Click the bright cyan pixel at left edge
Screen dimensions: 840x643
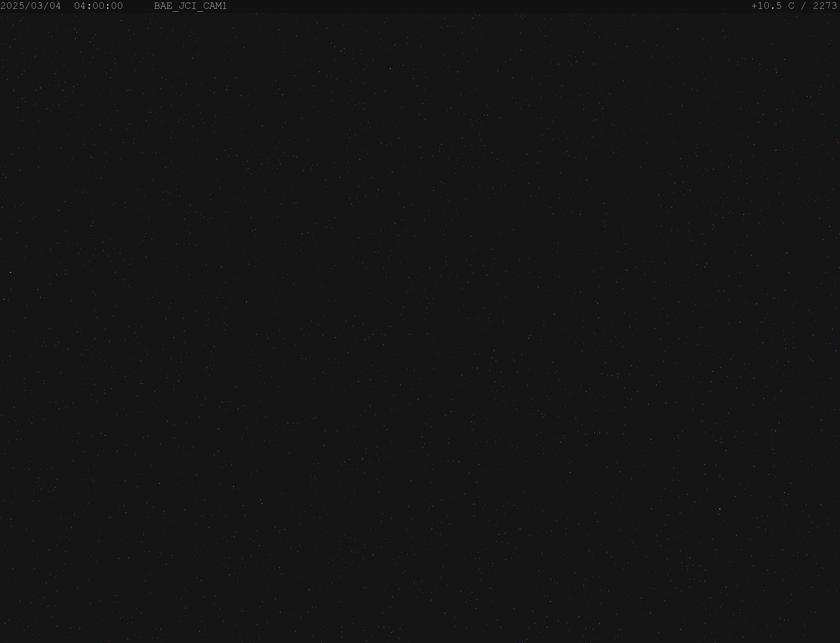tap(11, 272)
